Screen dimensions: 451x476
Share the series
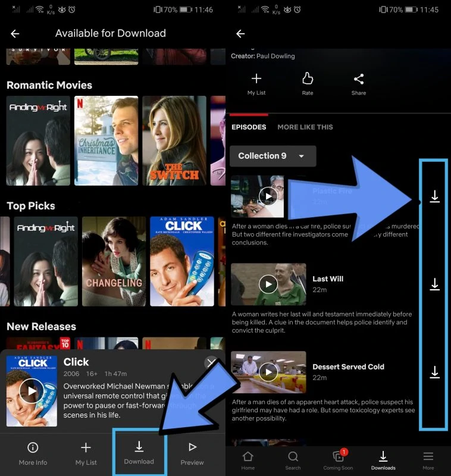(359, 84)
